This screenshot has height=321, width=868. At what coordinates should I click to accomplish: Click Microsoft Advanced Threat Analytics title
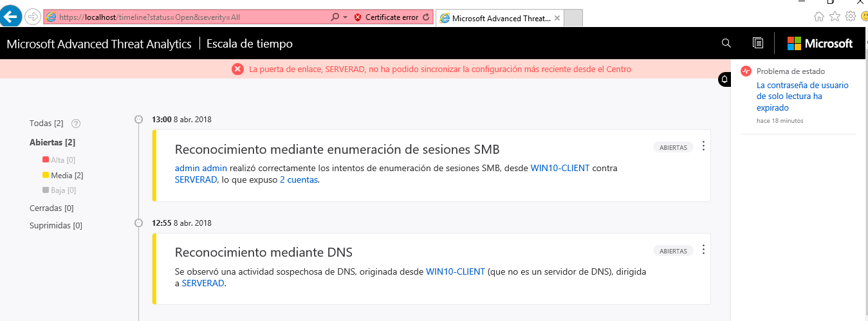tap(99, 44)
